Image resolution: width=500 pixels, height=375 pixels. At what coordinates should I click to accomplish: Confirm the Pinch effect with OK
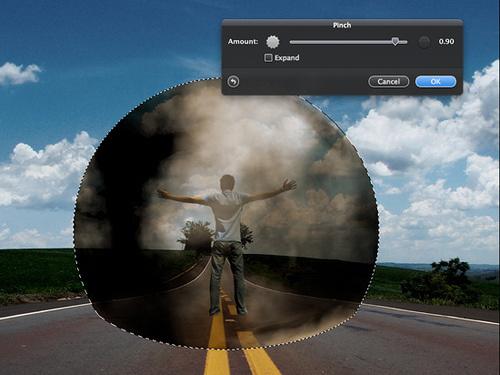click(435, 82)
